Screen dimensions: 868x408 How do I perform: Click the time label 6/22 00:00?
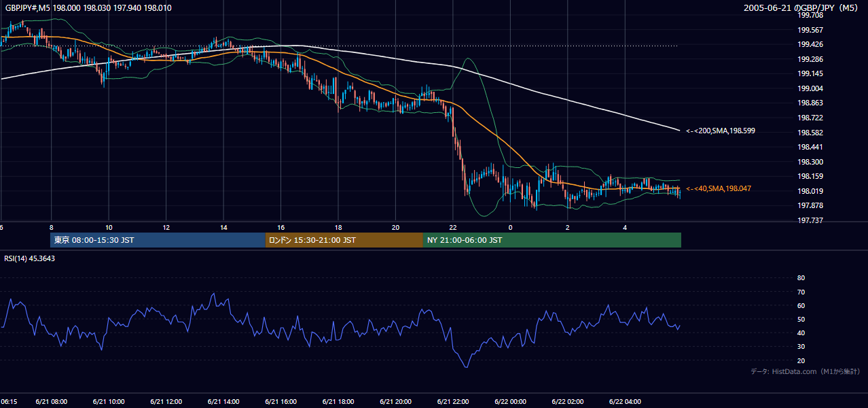pyautogui.click(x=511, y=402)
